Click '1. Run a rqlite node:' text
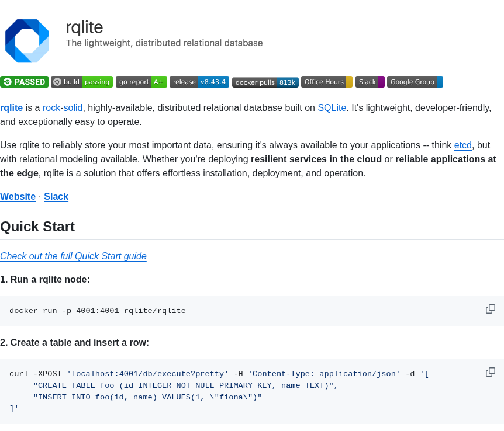The image size is (504, 431). pyautogui.click(x=44, y=279)
